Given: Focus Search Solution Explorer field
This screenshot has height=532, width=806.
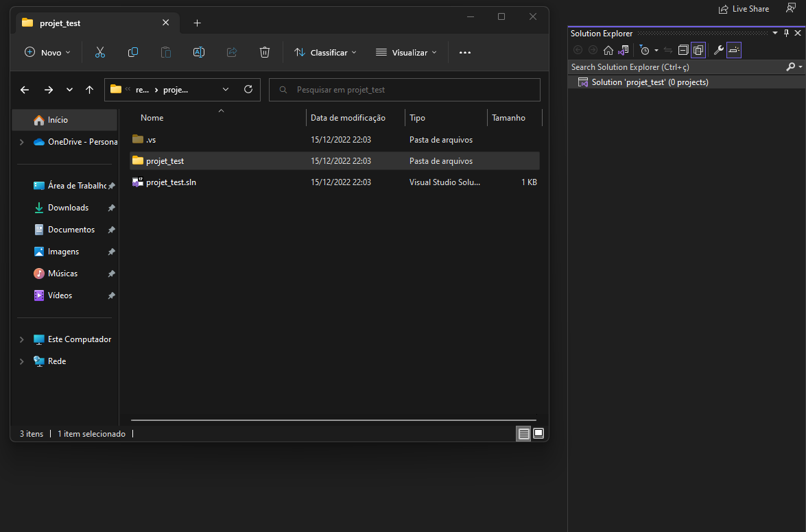Looking at the screenshot, I should coord(676,67).
